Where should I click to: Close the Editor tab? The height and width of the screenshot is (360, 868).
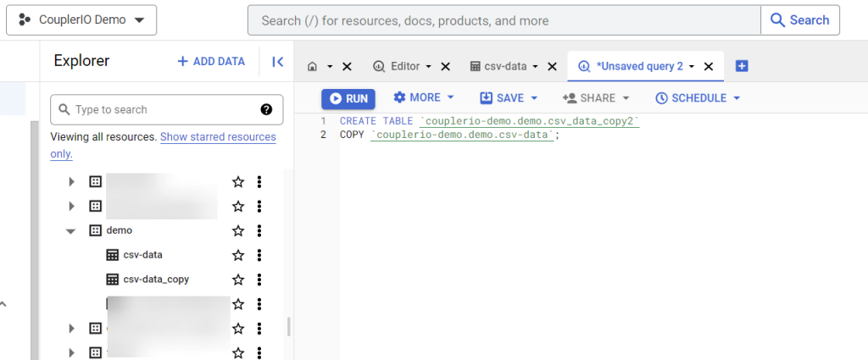click(445, 66)
